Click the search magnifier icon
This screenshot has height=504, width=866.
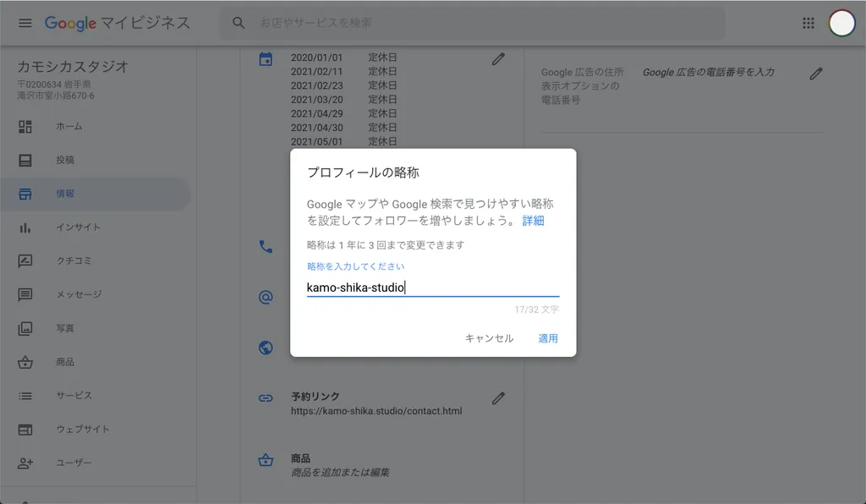pos(238,23)
